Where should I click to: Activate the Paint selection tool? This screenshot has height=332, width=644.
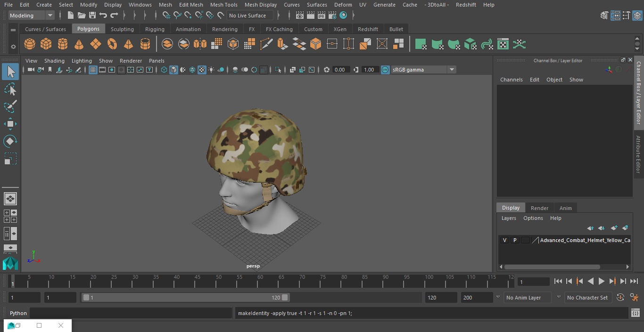point(10,106)
